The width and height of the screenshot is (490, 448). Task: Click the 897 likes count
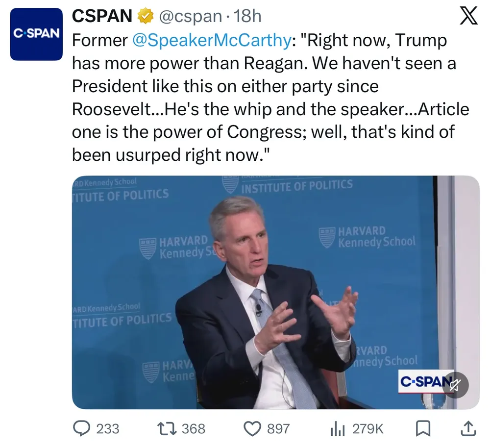(x=278, y=429)
